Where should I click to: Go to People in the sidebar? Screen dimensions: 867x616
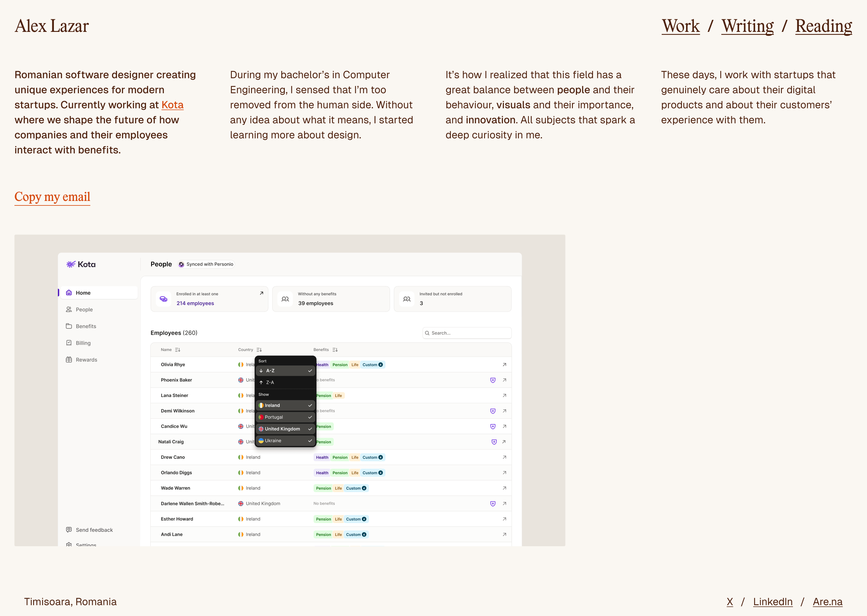pyautogui.click(x=84, y=310)
